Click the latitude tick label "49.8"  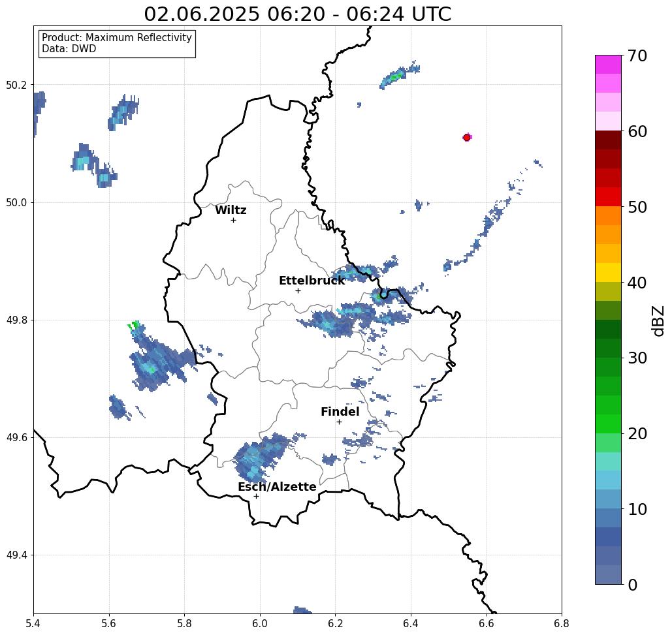pos(16,320)
